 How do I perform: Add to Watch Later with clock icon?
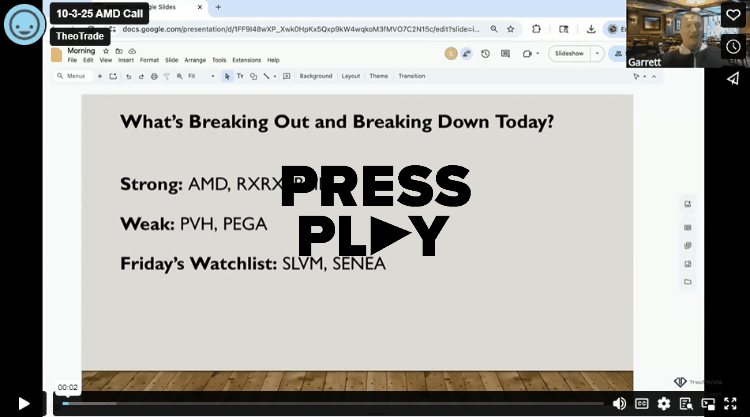733,46
